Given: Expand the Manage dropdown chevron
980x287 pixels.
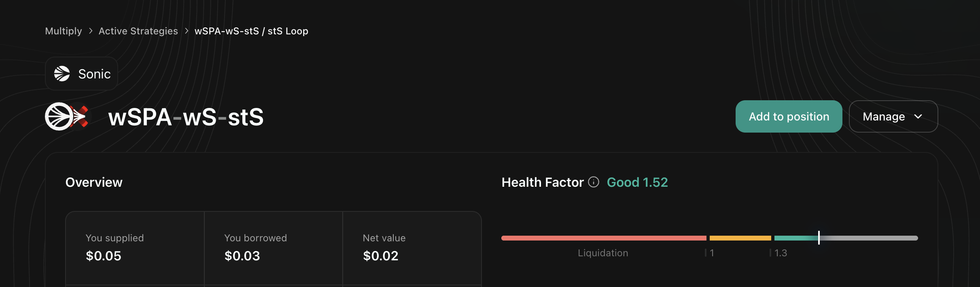Looking at the screenshot, I should 918,117.
